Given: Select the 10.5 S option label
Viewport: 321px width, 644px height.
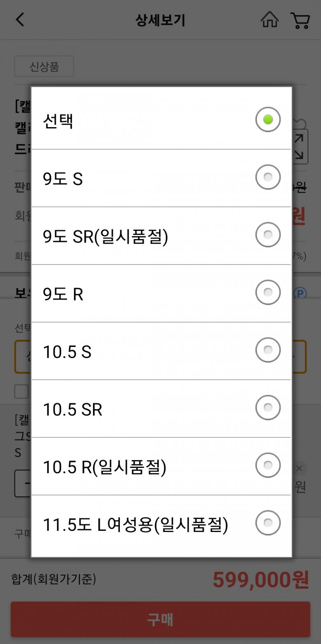Looking at the screenshot, I should click(x=67, y=352).
